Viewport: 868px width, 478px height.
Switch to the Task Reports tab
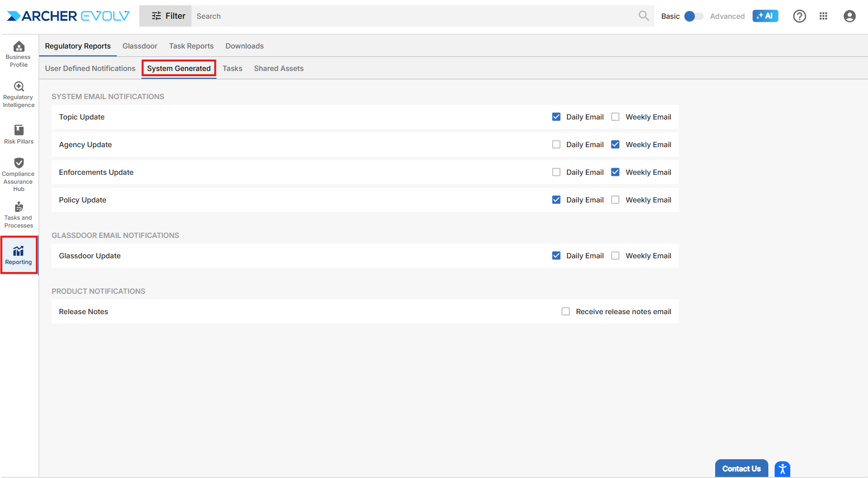click(x=191, y=46)
